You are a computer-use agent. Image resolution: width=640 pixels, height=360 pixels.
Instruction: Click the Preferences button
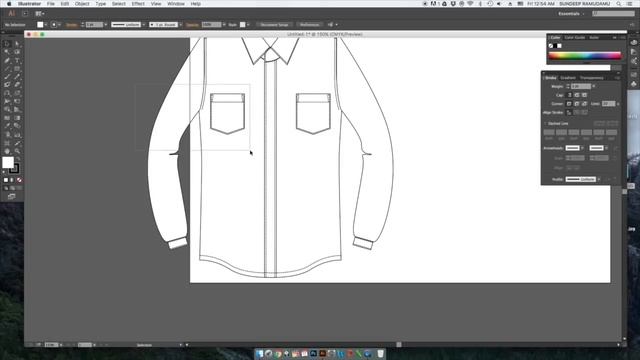[x=309, y=24]
